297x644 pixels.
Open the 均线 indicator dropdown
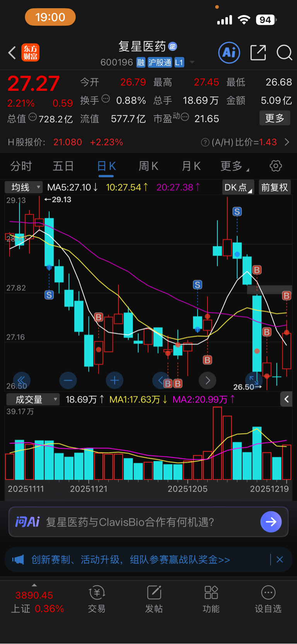(23, 187)
